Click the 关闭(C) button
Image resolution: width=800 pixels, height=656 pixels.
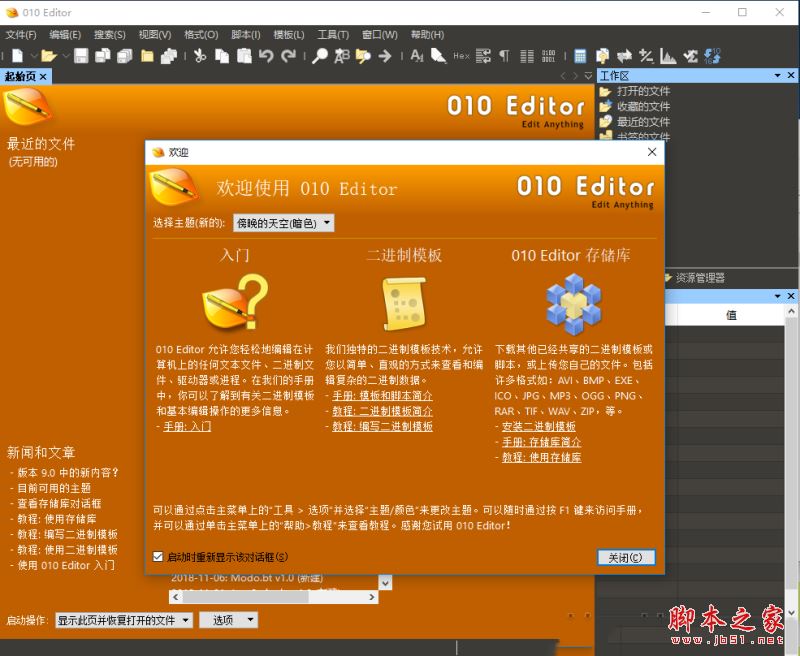coord(626,558)
